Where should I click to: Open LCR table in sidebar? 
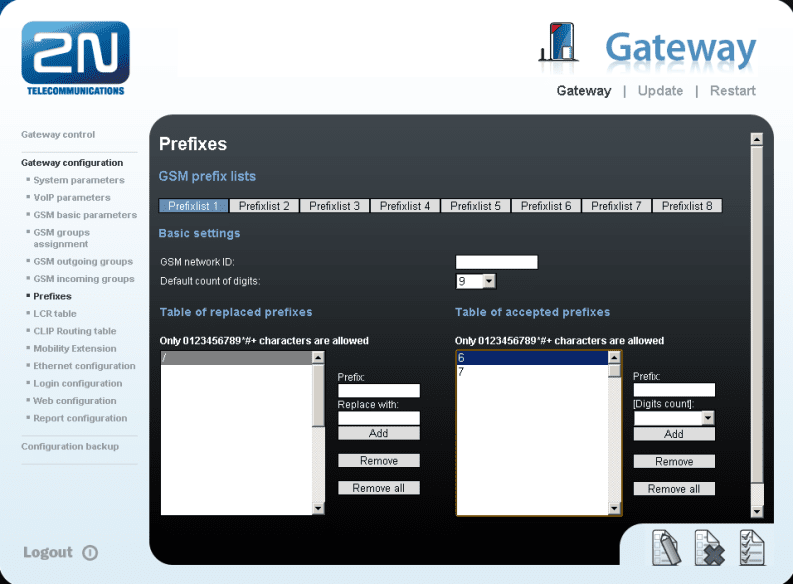[x=55, y=313]
